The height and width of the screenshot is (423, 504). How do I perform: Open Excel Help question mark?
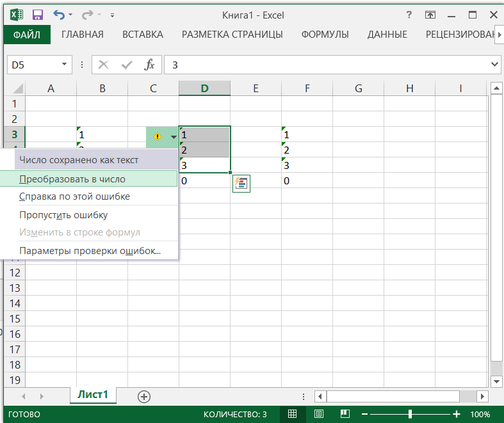409,15
